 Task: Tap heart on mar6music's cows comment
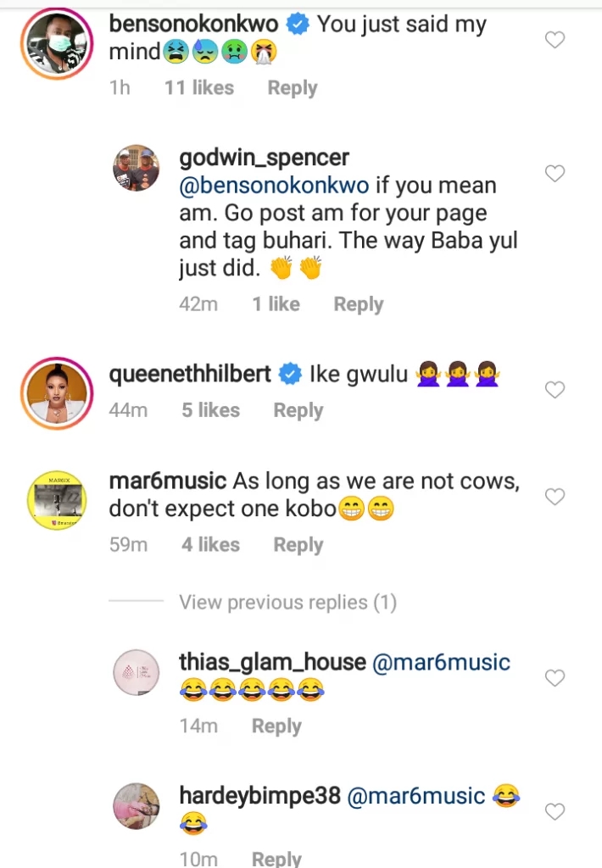click(x=555, y=497)
